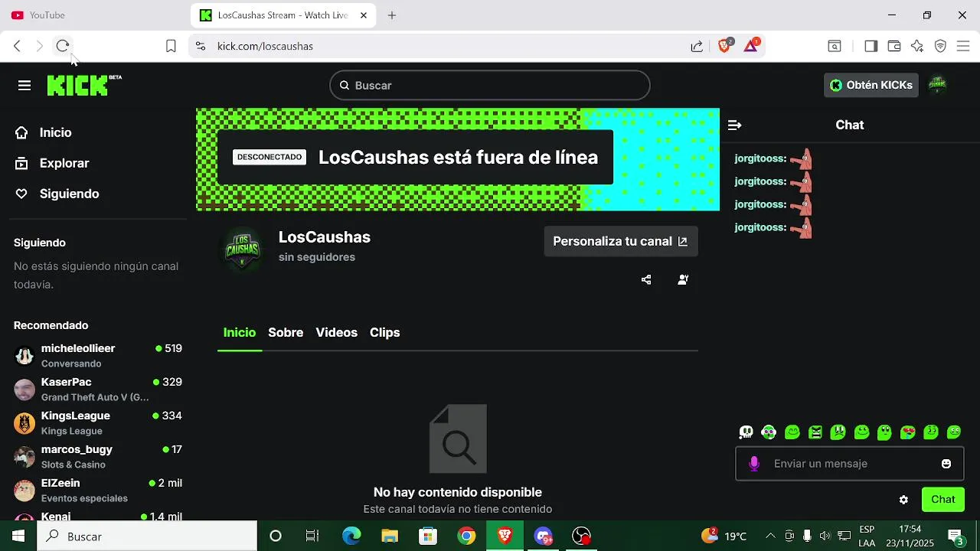
Task: Click the taskbar volume icon
Action: [825, 536]
